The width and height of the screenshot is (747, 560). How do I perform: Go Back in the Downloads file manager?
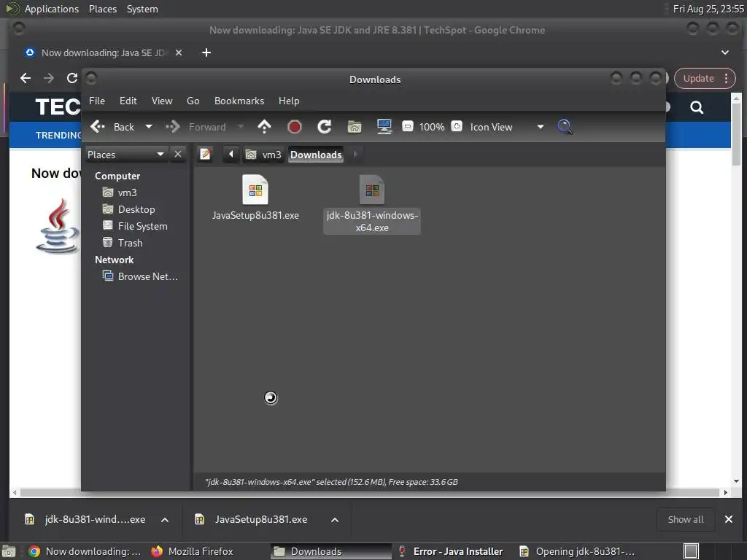[112, 127]
